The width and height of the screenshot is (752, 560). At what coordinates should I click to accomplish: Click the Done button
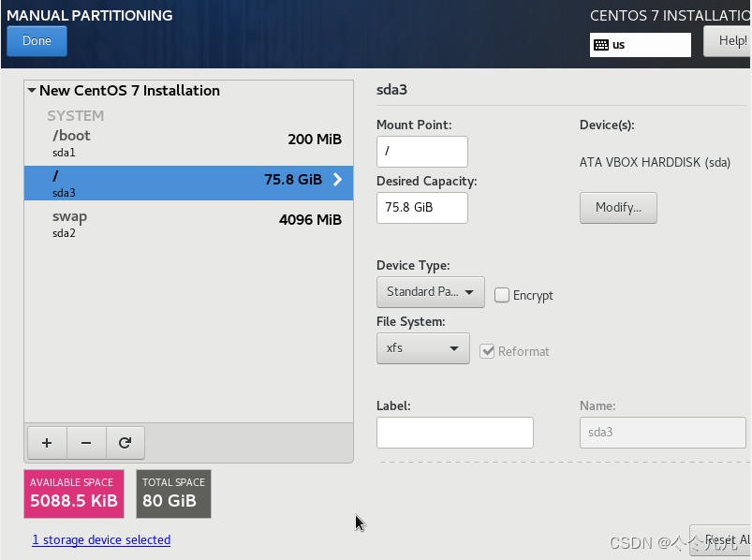click(x=37, y=41)
